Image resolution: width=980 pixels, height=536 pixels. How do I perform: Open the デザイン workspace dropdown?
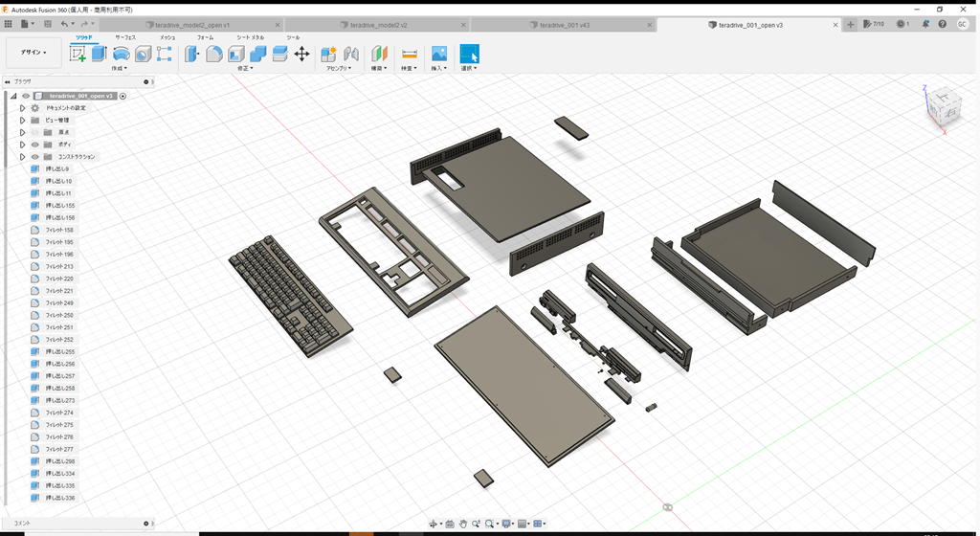click(x=33, y=53)
